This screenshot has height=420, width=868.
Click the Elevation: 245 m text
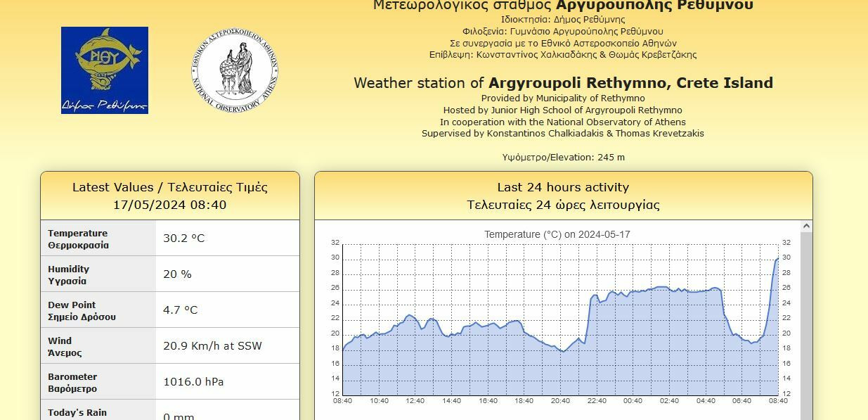pyautogui.click(x=563, y=157)
